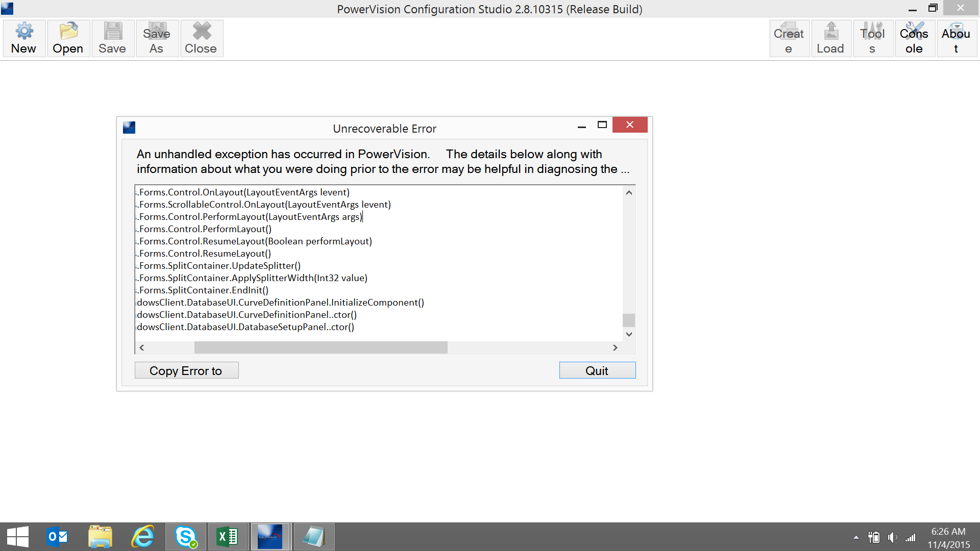
Task: Switch to Excel in the taskbar
Action: pyautogui.click(x=228, y=537)
